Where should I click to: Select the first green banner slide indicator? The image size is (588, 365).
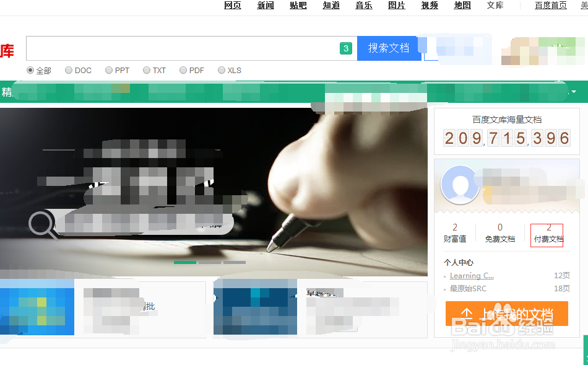pos(185,262)
